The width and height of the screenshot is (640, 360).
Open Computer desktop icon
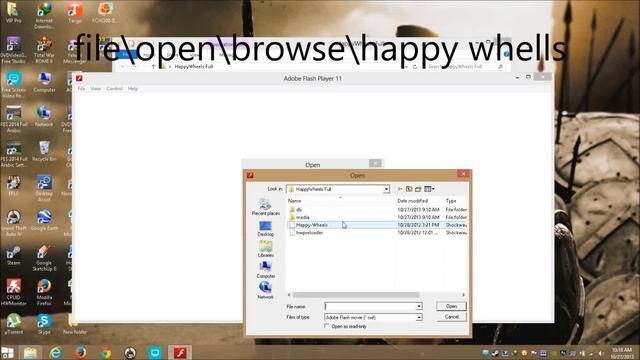44,82
